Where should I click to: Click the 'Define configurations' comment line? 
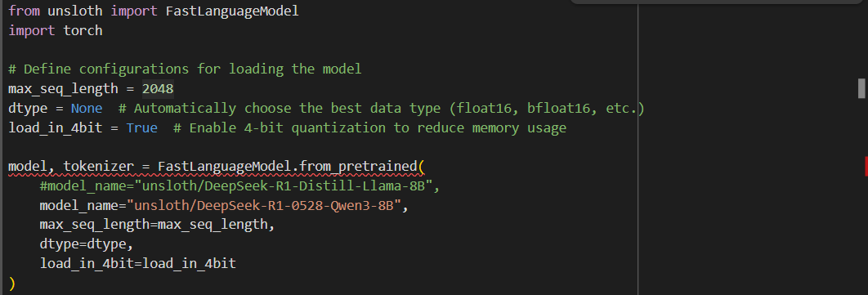click(x=185, y=69)
